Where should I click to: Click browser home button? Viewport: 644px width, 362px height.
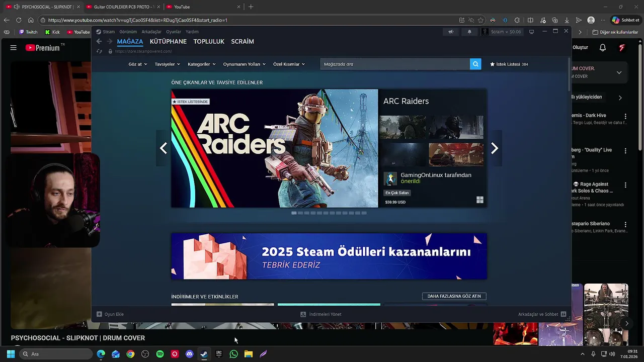[31, 20]
